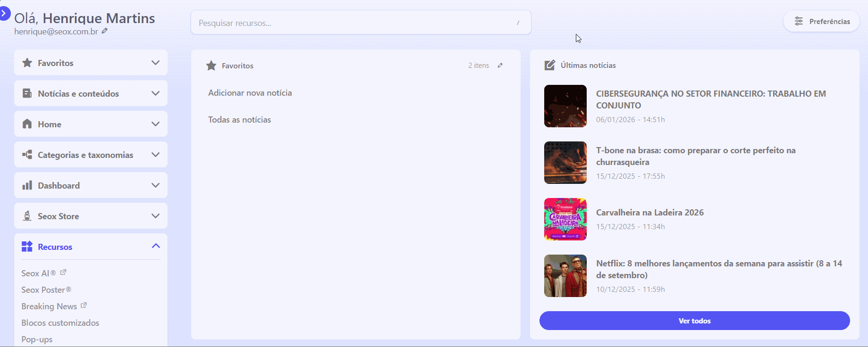868x347 pixels.
Task: Click the Últimas notícias edit icon
Action: (x=550, y=65)
